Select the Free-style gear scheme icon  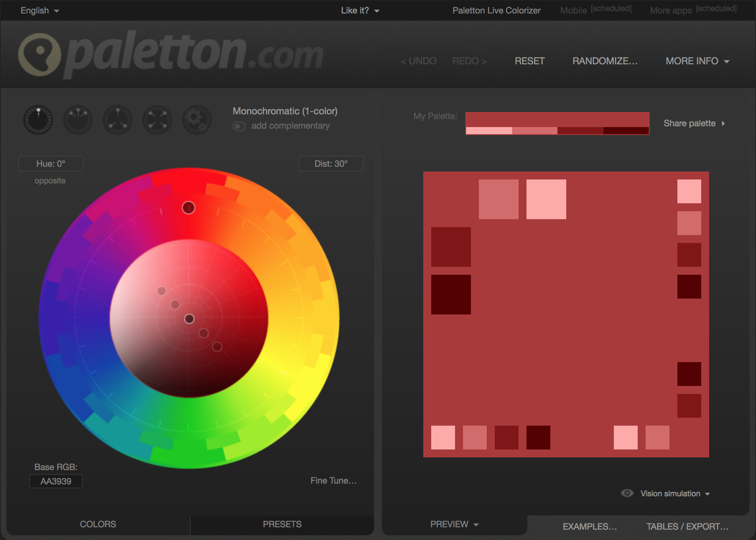click(197, 120)
